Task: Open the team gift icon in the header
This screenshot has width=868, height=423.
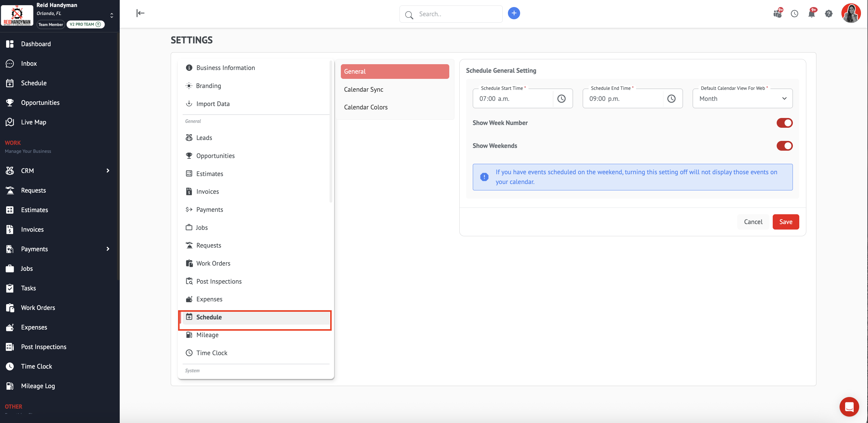Action: coord(777,13)
